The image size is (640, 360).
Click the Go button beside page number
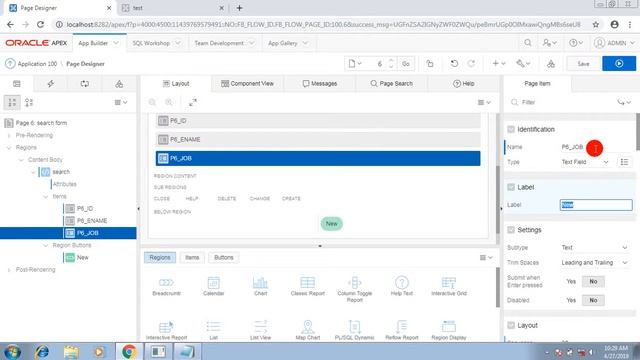(406, 64)
